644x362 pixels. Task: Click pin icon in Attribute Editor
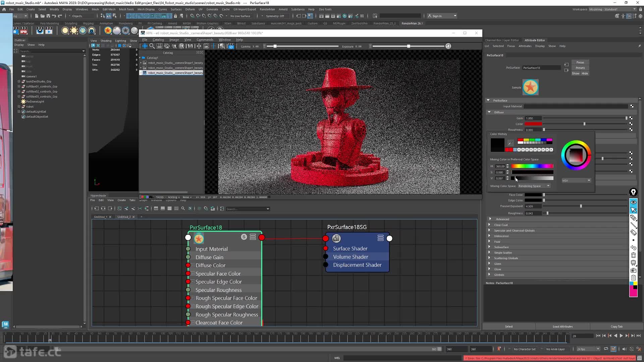point(639,46)
